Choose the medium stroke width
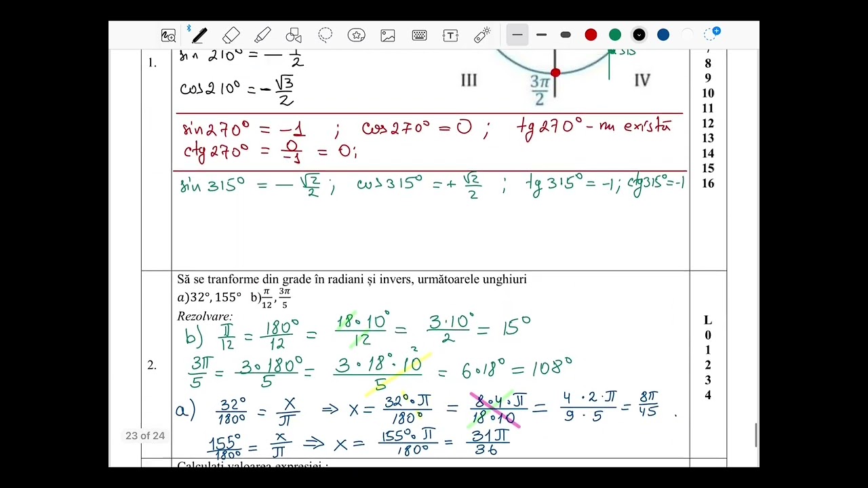The image size is (868, 488). 541,35
